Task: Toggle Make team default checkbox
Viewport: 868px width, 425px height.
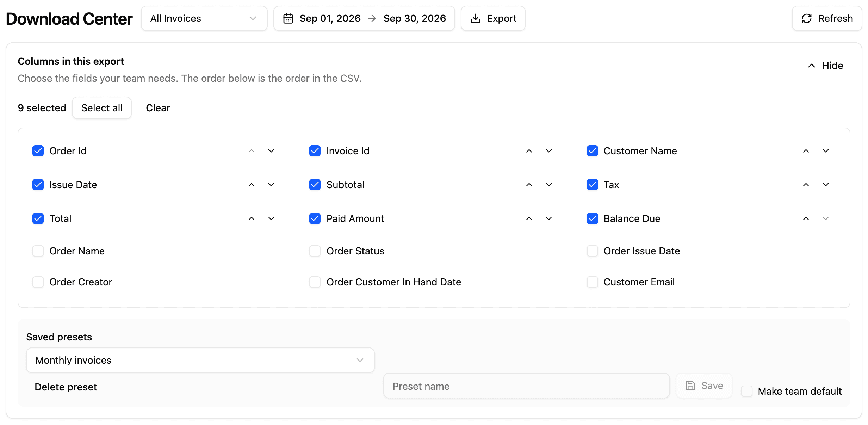Action: [747, 391]
